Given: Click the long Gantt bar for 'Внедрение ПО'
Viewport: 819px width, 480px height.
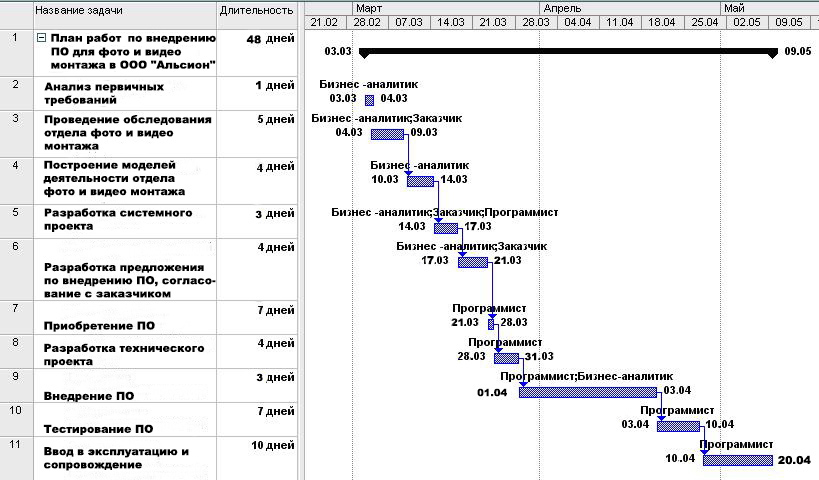Looking at the screenshot, I should click(x=588, y=392).
